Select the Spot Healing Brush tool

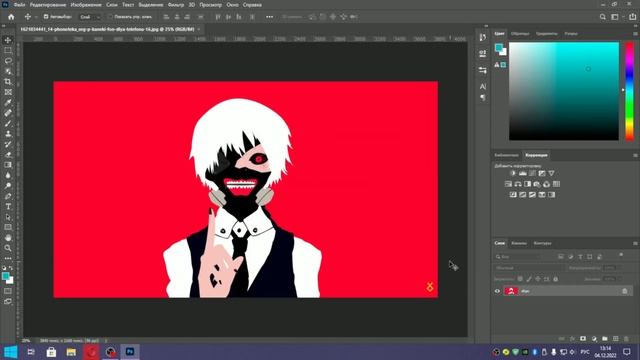pos(8,113)
